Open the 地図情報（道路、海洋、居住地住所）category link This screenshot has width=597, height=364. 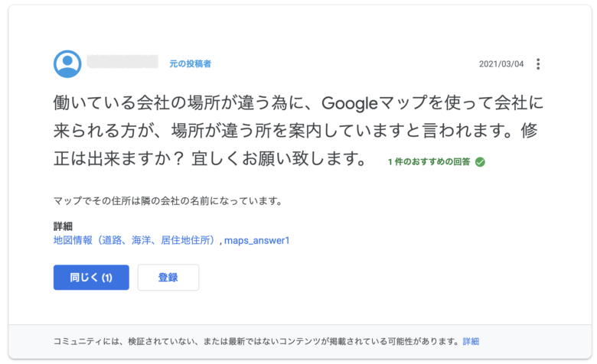click(135, 240)
